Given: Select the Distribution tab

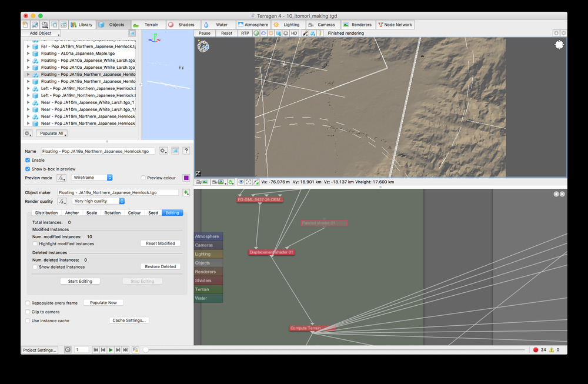Looking at the screenshot, I should point(46,213).
